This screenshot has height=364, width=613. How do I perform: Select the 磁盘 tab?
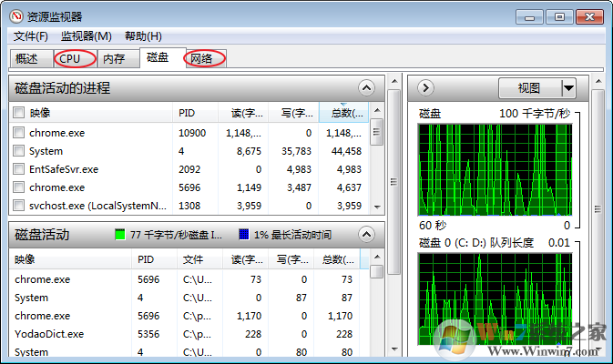(x=162, y=58)
